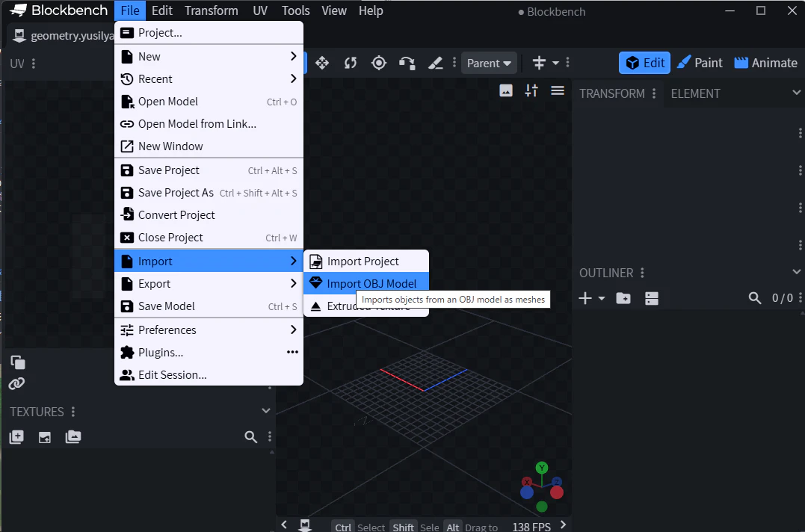Open Parent transform space dropdown
805x532 pixels.
pos(489,63)
